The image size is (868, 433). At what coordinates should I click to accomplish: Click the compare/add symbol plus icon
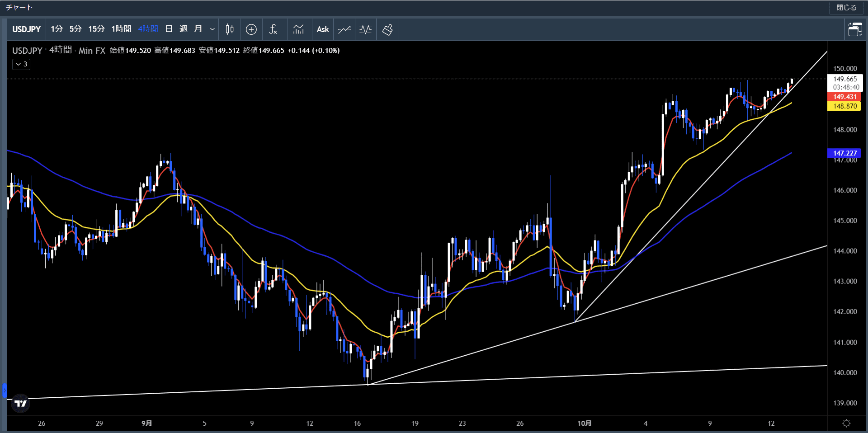pyautogui.click(x=251, y=29)
